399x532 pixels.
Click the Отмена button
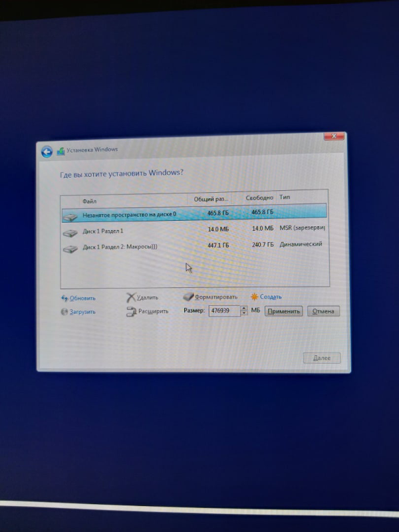[323, 311]
